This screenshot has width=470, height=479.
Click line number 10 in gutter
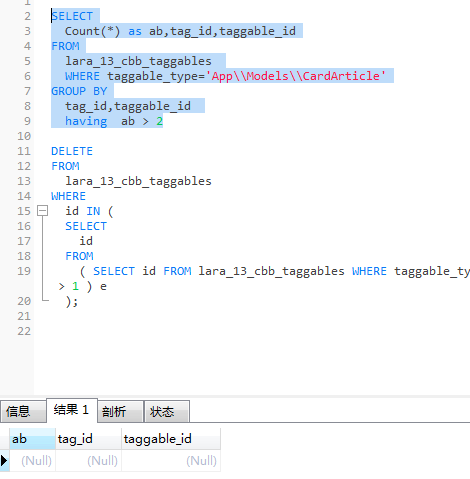(x=24, y=136)
